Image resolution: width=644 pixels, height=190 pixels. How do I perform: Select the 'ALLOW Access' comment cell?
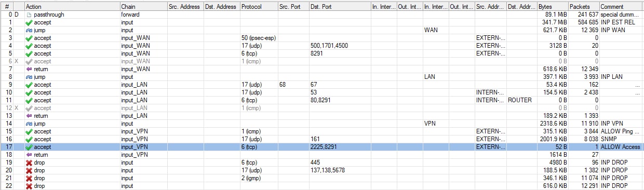point(621,147)
